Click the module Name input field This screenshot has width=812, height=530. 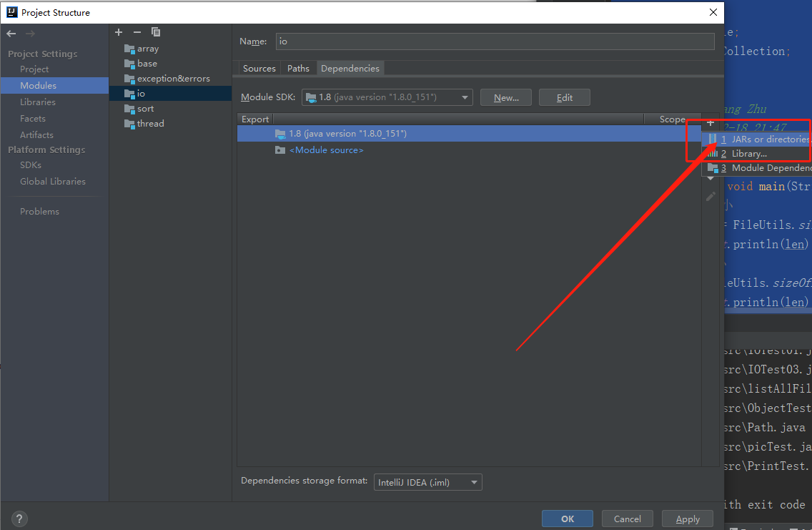click(495, 41)
